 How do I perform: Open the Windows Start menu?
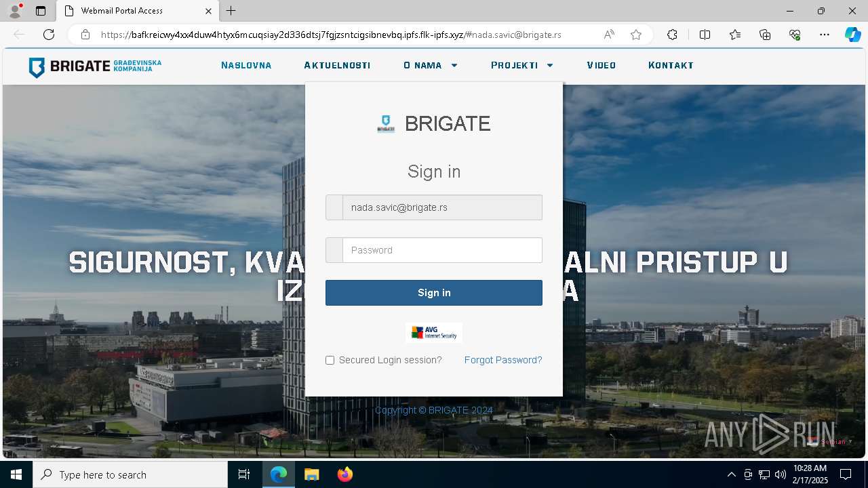[16, 474]
